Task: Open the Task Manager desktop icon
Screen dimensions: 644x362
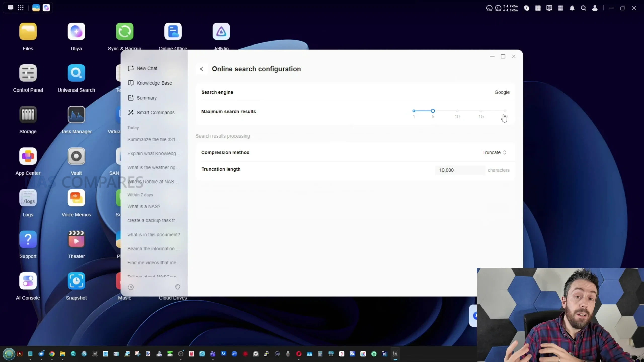Action: (76, 115)
